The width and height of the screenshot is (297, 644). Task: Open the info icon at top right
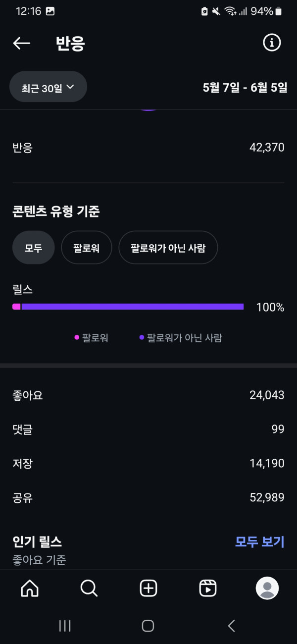[271, 43]
